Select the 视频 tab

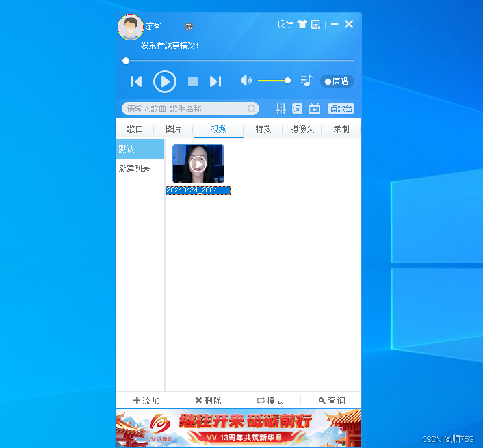click(x=218, y=129)
